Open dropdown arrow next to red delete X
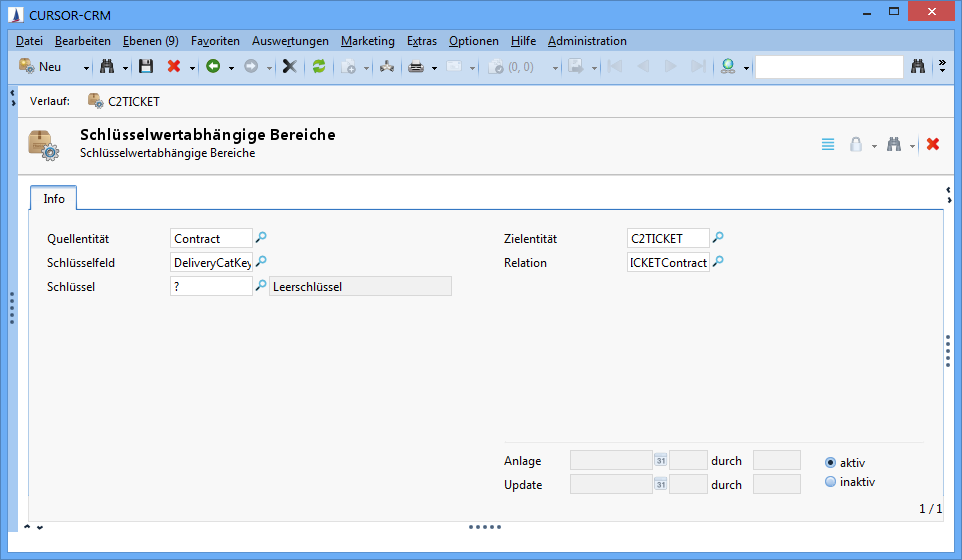The image size is (962, 560). pos(192,67)
